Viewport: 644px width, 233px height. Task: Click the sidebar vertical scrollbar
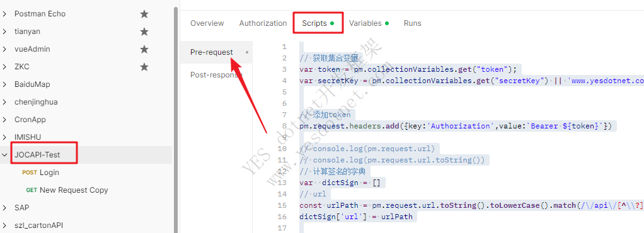coord(176,119)
